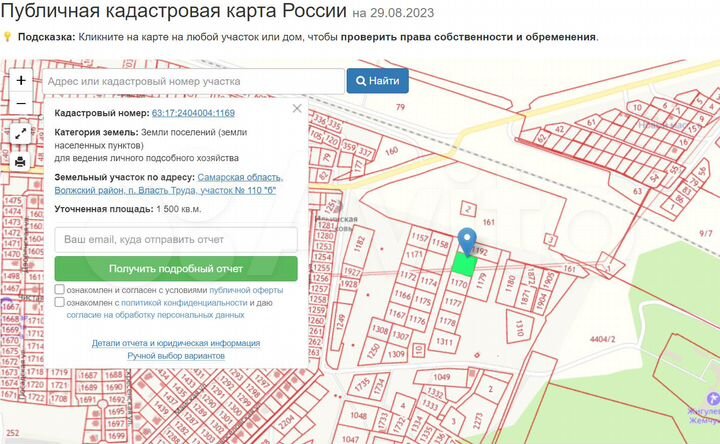720x444 pixels.
Task: Click parcel labeled 1175 on the map
Action: click(423, 301)
